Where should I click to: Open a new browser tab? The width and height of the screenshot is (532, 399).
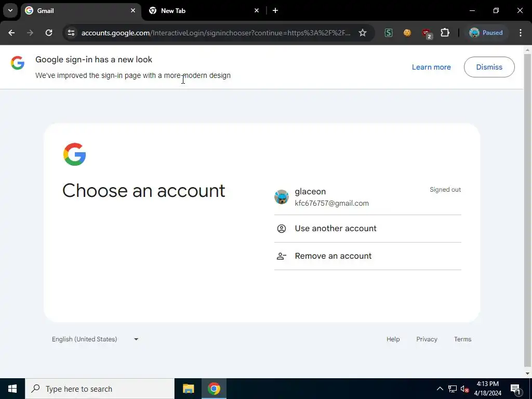275,10
